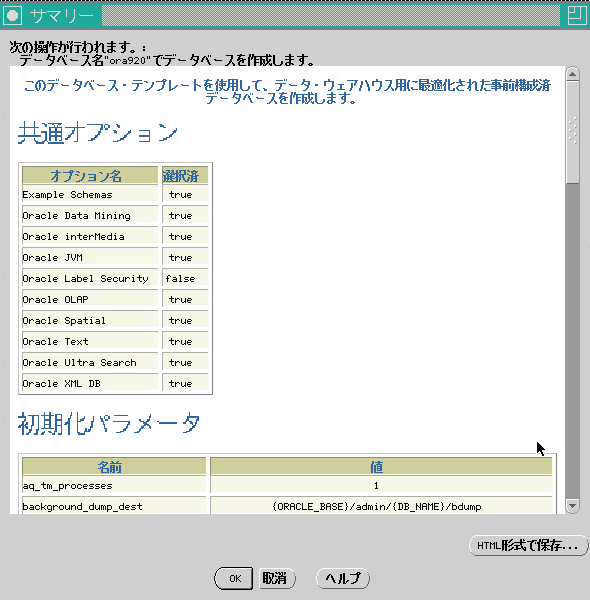Confirm with the OK button
Viewport: 590px width, 600px height.
[x=234, y=578]
